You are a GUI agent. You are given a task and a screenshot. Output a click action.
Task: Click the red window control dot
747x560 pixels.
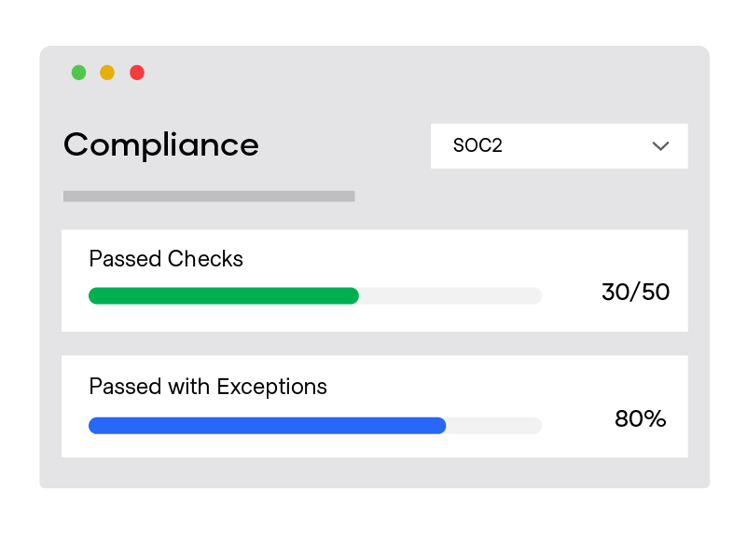click(x=137, y=73)
